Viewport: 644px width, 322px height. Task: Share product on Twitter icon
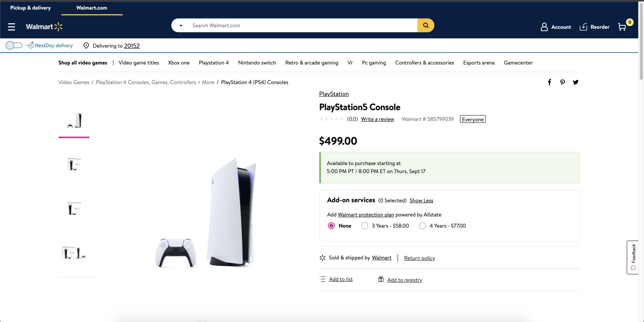coord(576,82)
